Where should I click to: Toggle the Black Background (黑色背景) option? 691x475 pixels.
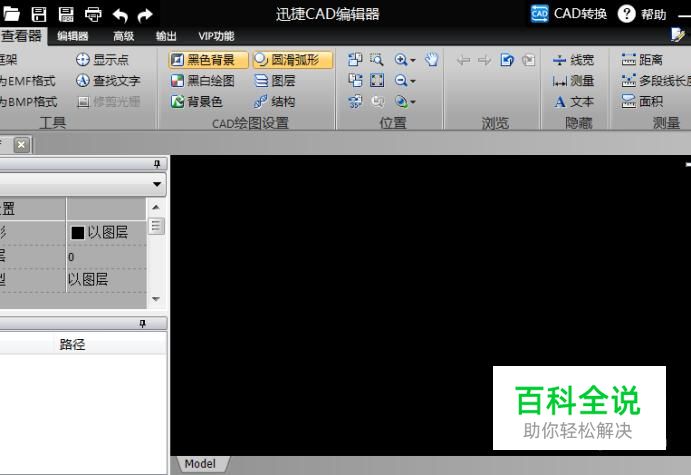click(x=208, y=60)
